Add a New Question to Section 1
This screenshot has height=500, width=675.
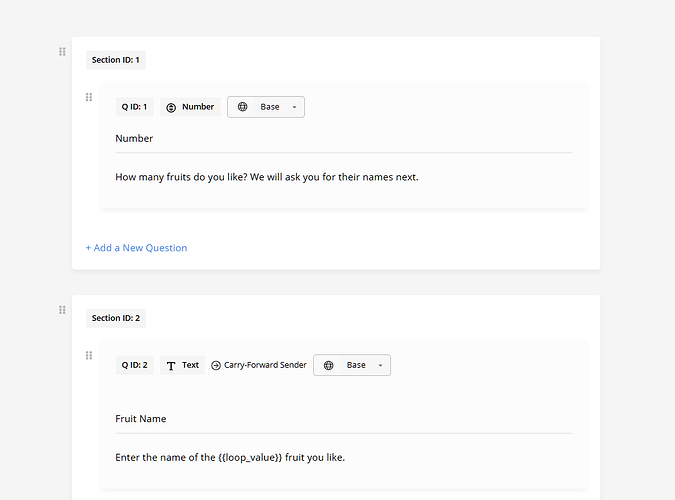136,248
